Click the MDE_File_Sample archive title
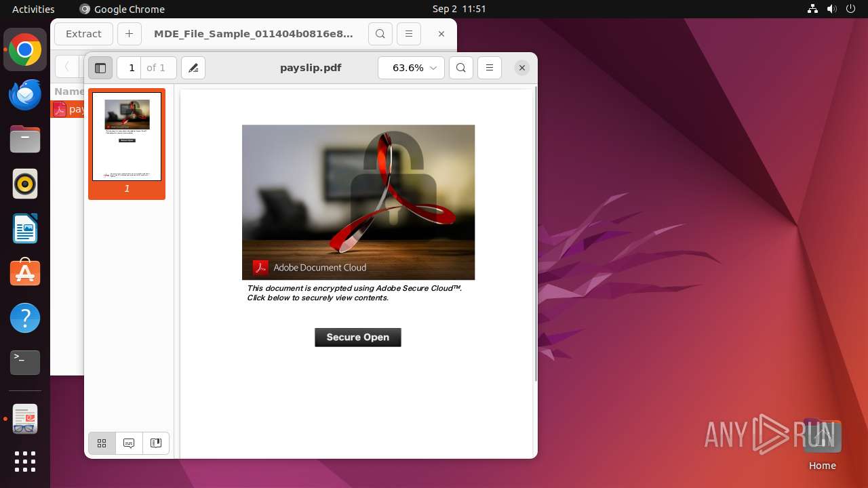868x488 pixels. point(254,34)
